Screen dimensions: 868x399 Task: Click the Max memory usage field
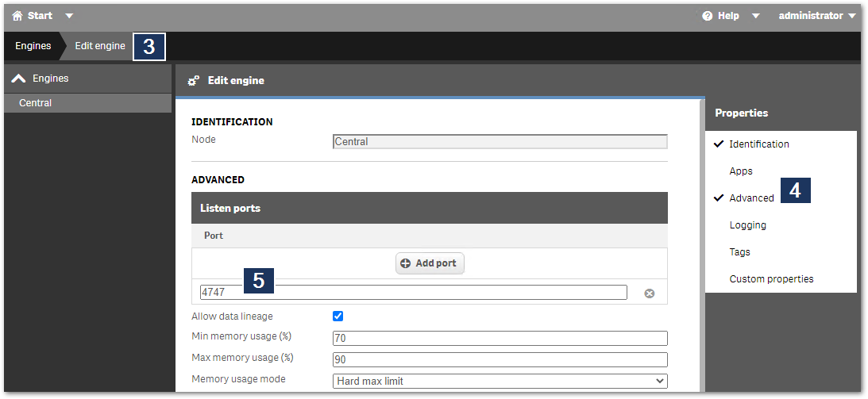tap(500, 360)
